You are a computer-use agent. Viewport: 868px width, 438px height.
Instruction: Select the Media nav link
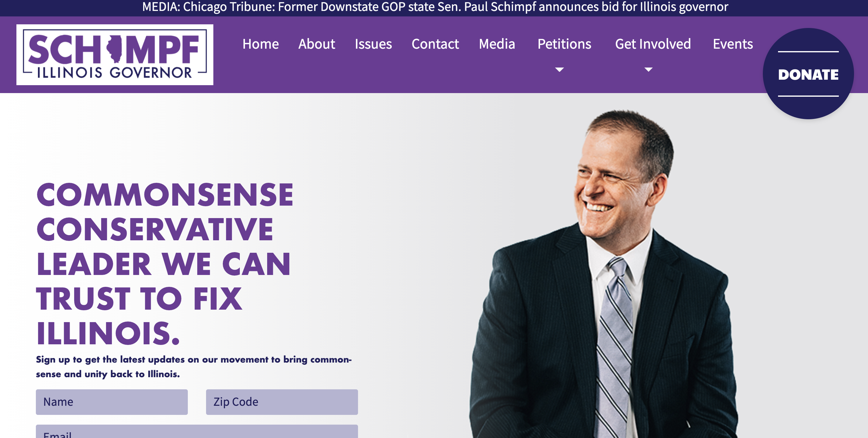(497, 44)
